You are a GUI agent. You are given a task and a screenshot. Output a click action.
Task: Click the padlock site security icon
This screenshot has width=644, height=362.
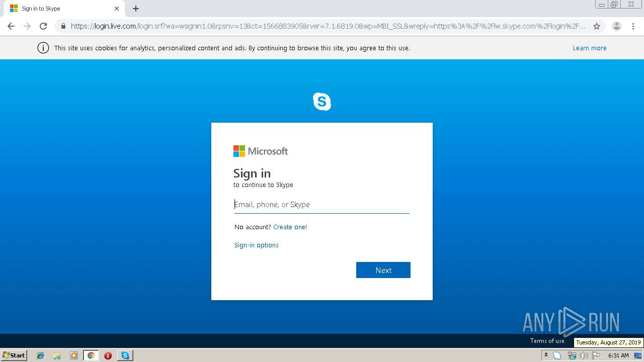[x=63, y=26]
